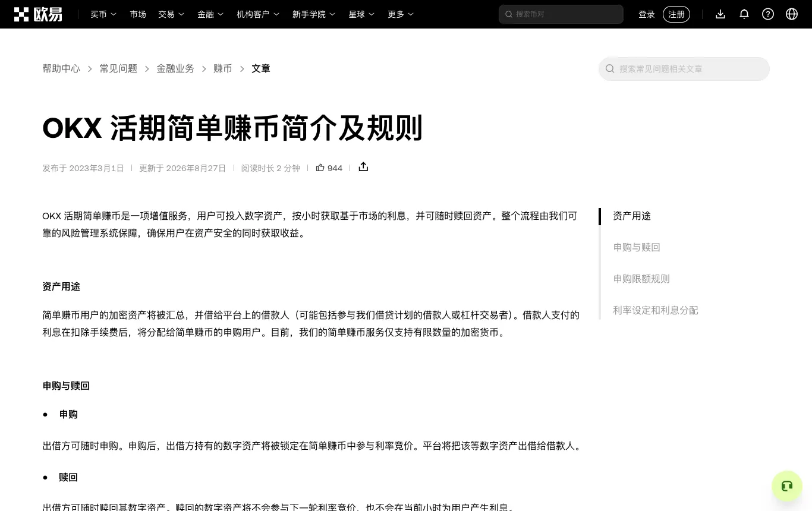
Task: Expand the 交易 dropdown menu
Action: tap(171, 14)
